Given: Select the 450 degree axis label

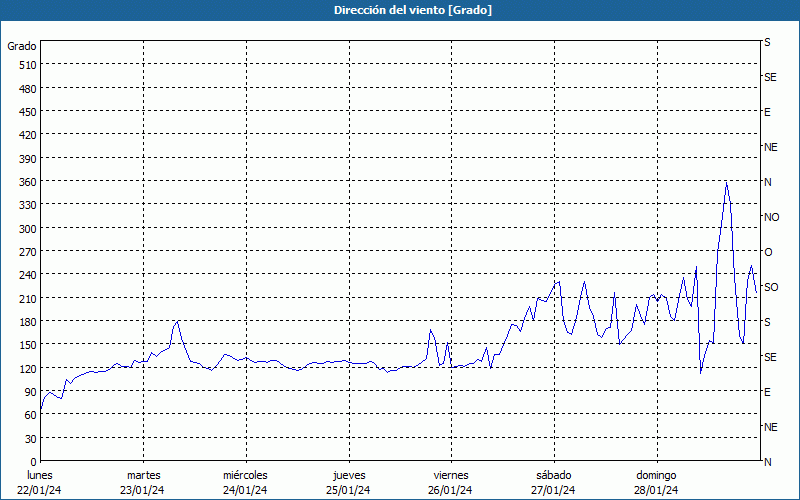Looking at the screenshot, I should click(x=28, y=112).
